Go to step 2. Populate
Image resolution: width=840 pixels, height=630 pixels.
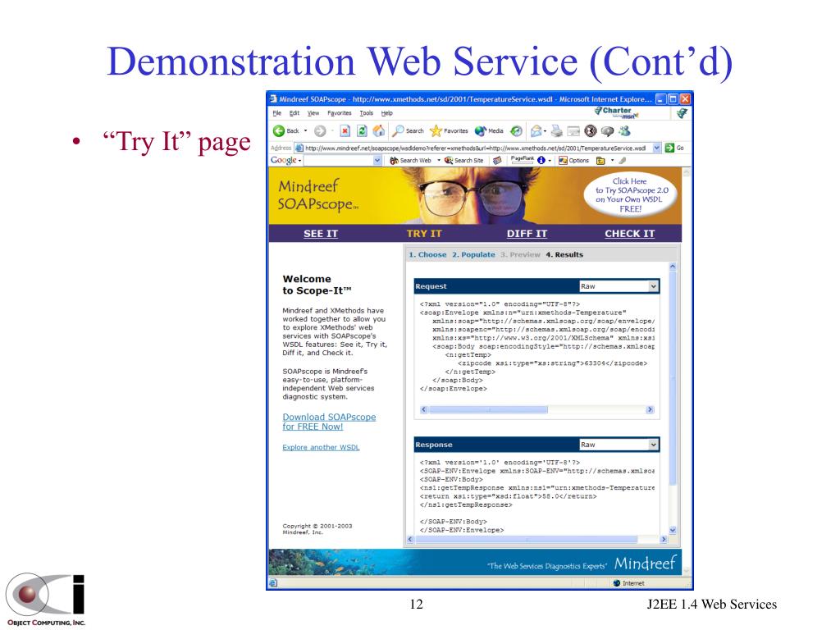[x=473, y=254]
